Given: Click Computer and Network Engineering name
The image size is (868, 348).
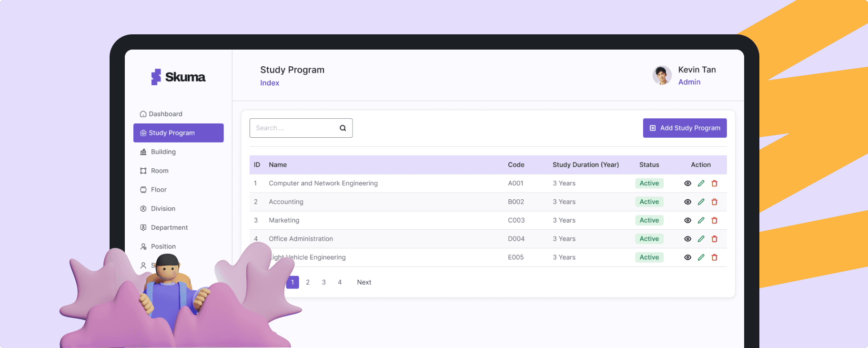Looking at the screenshot, I should pos(323,184).
